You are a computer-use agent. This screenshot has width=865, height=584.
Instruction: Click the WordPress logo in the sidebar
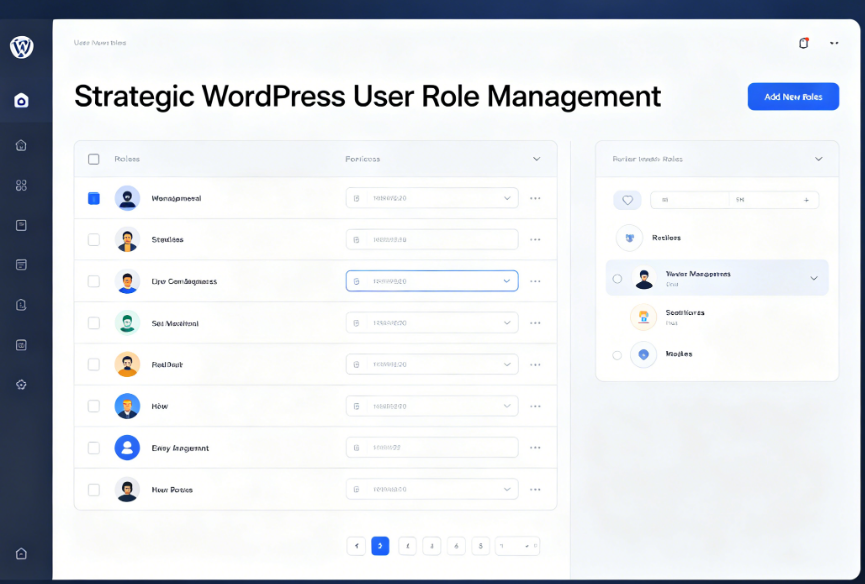(x=21, y=47)
